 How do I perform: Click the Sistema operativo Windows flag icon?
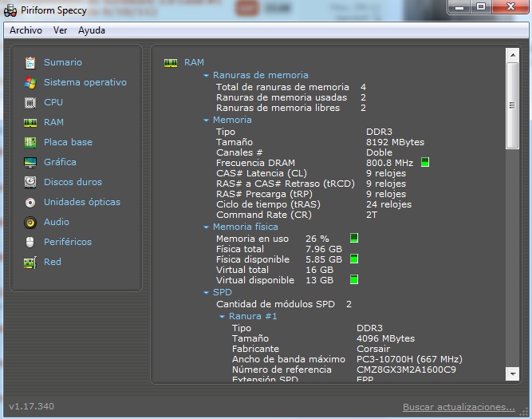(30, 82)
